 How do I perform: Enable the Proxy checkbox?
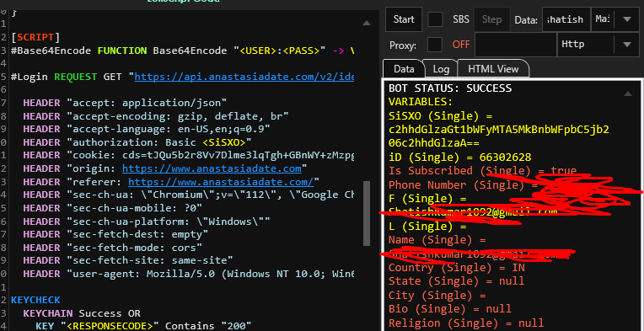pos(435,45)
